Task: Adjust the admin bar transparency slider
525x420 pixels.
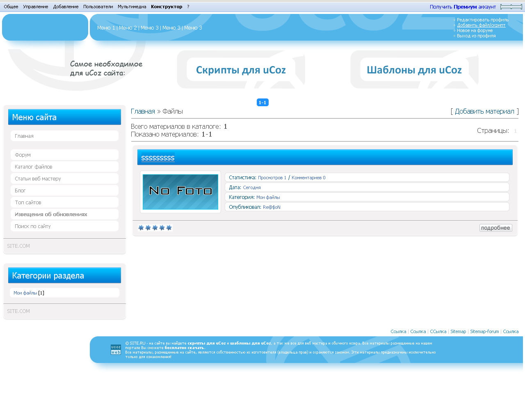Action: [x=511, y=7]
